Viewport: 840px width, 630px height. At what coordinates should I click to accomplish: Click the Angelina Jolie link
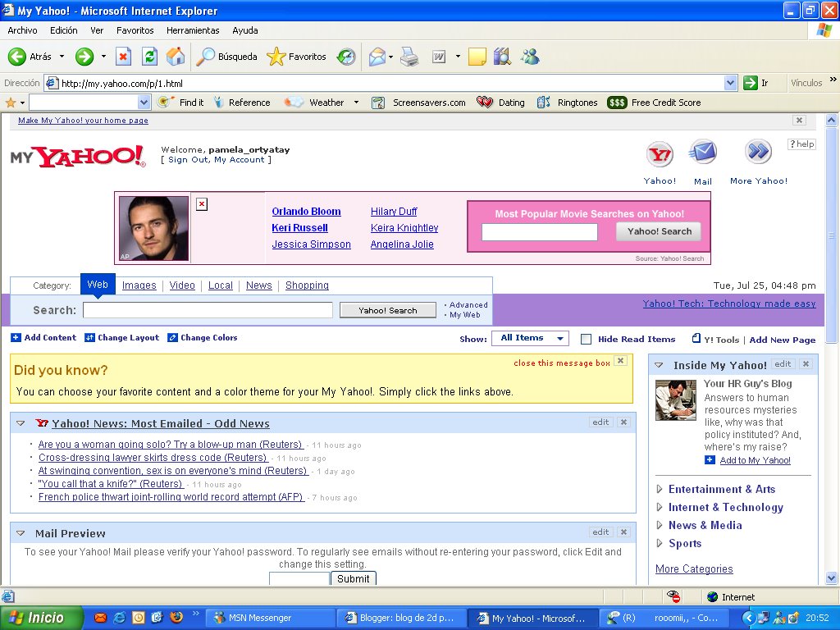(x=402, y=244)
